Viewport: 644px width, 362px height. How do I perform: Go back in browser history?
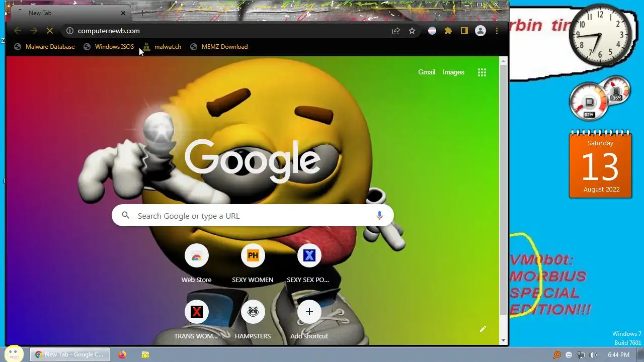[x=18, y=31]
